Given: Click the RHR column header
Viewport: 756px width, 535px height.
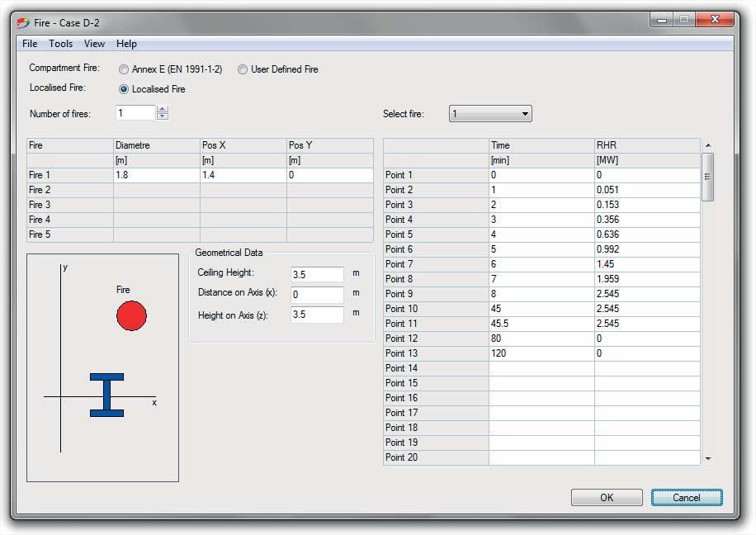Looking at the screenshot, I should pyautogui.click(x=647, y=145).
